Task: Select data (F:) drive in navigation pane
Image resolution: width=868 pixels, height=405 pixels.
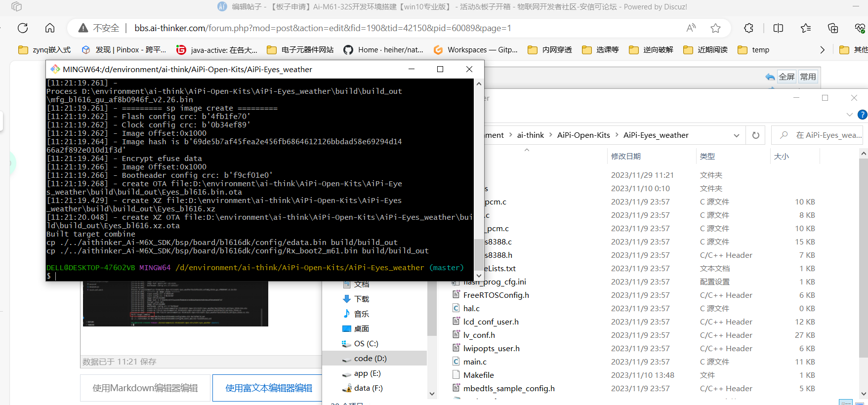Action: pyautogui.click(x=368, y=388)
